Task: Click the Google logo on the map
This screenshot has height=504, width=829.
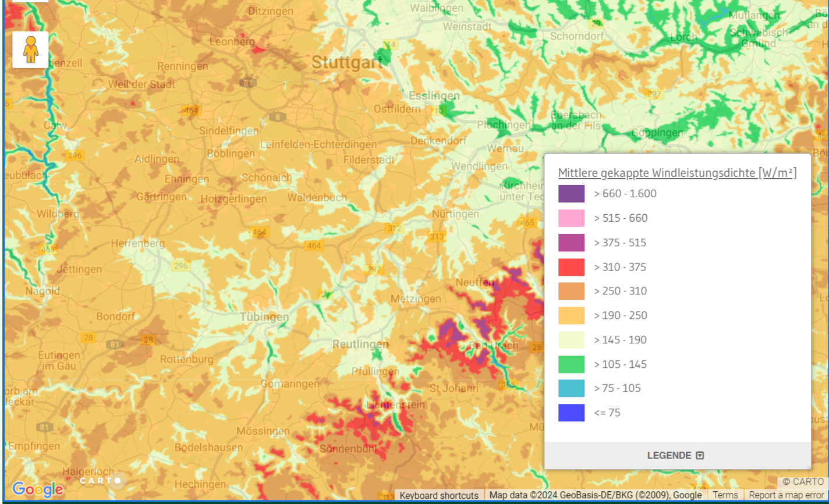Action: pos(37,489)
